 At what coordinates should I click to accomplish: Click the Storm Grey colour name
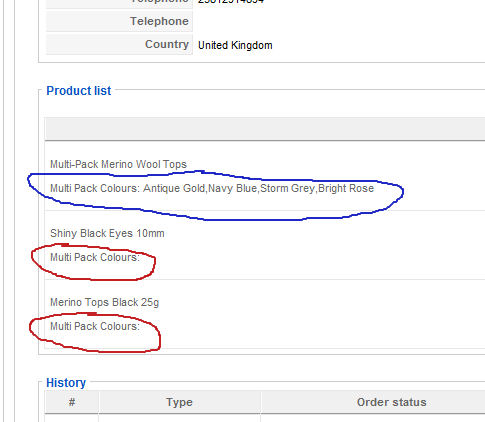pos(287,188)
